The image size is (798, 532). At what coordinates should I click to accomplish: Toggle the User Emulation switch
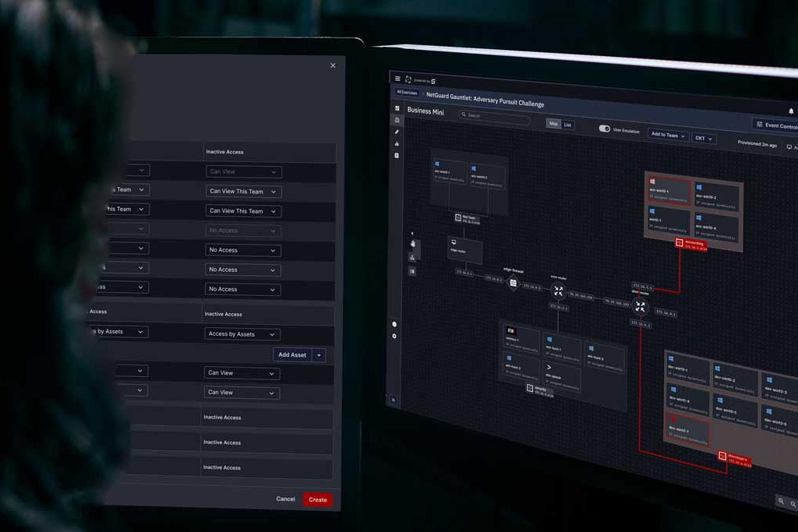605,129
